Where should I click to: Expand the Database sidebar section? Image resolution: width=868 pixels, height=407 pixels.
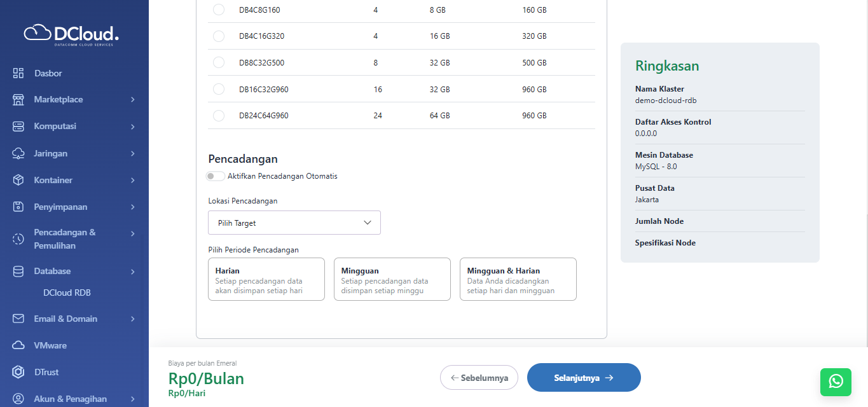[x=52, y=271]
